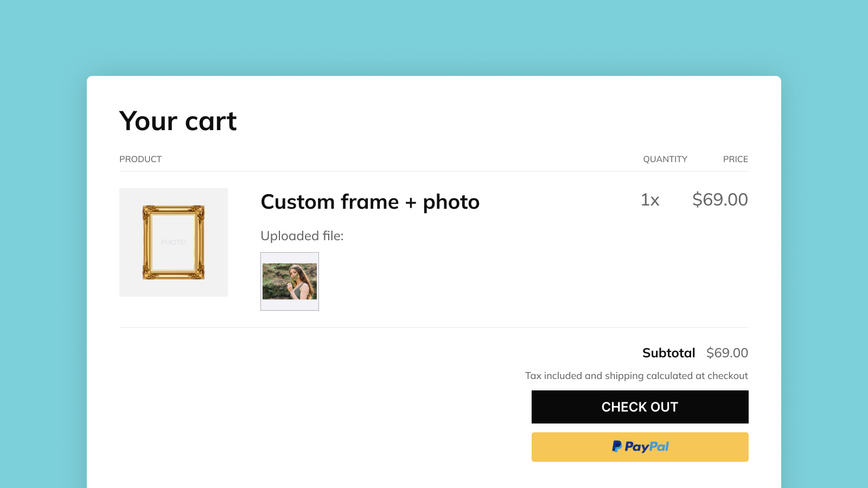This screenshot has height=488, width=868.
Task: Select the woman portrait thumbnail
Action: (x=290, y=281)
